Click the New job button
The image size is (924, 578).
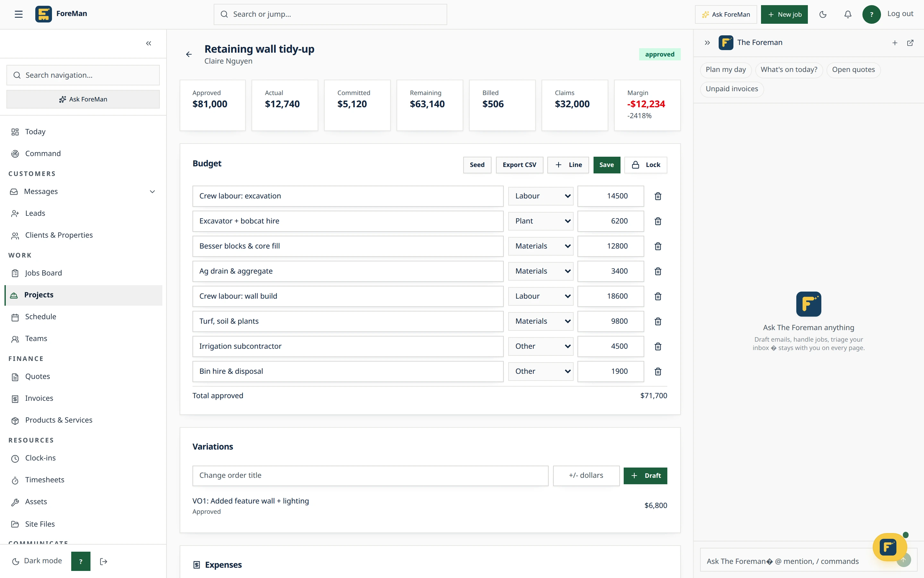784,14
